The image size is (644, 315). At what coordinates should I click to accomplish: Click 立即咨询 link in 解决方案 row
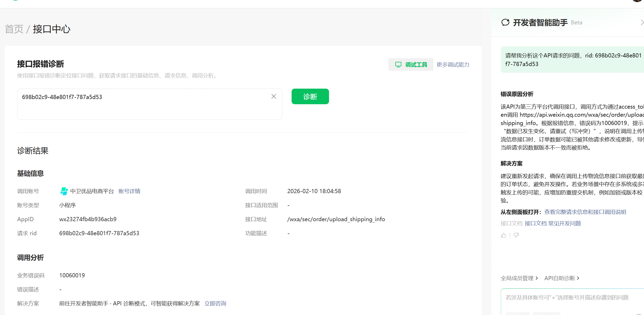click(215, 304)
